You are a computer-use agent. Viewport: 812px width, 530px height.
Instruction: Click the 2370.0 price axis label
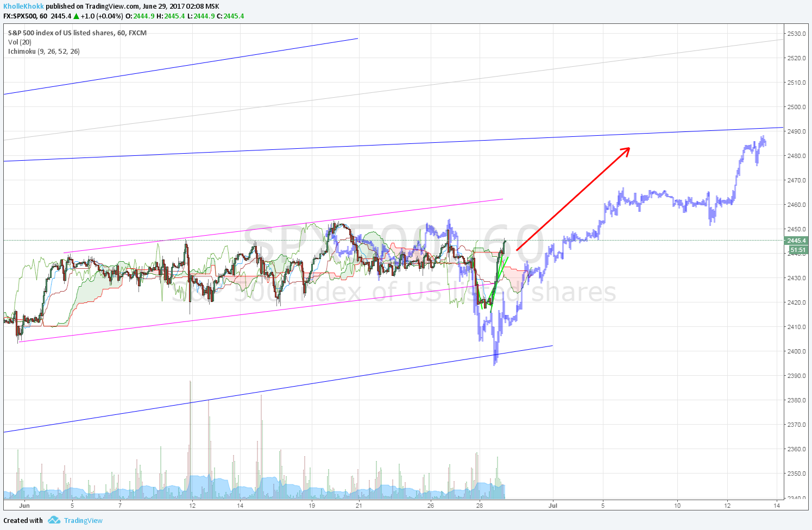click(x=796, y=425)
